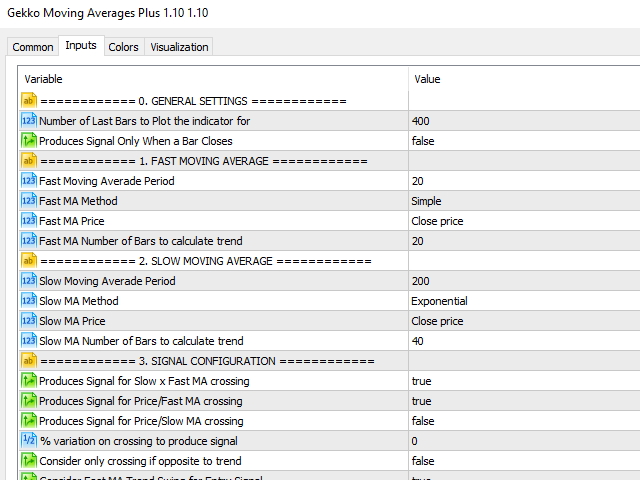Click the icon beside Fast MA Method
Viewport: 640px width, 480px height.
point(28,201)
